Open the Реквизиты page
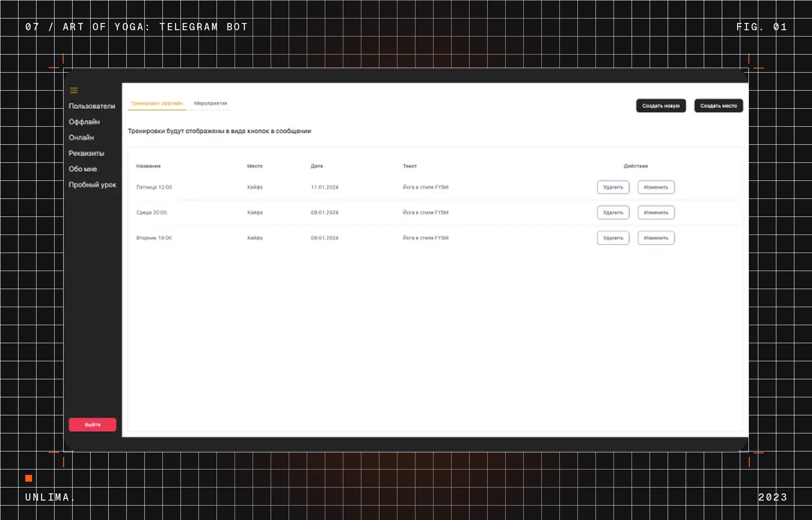The height and width of the screenshot is (520, 812). coord(87,153)
